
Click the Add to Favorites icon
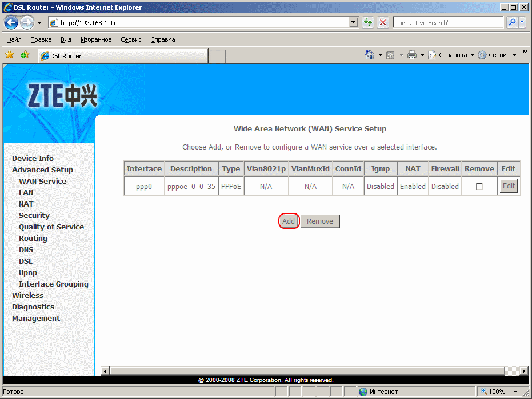25,55
